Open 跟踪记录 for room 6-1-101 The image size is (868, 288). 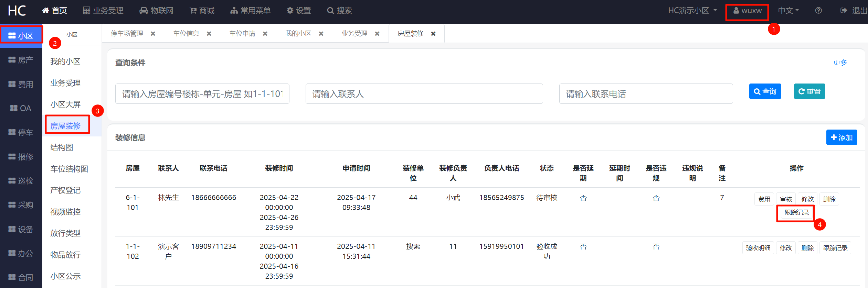pos(797,212)
